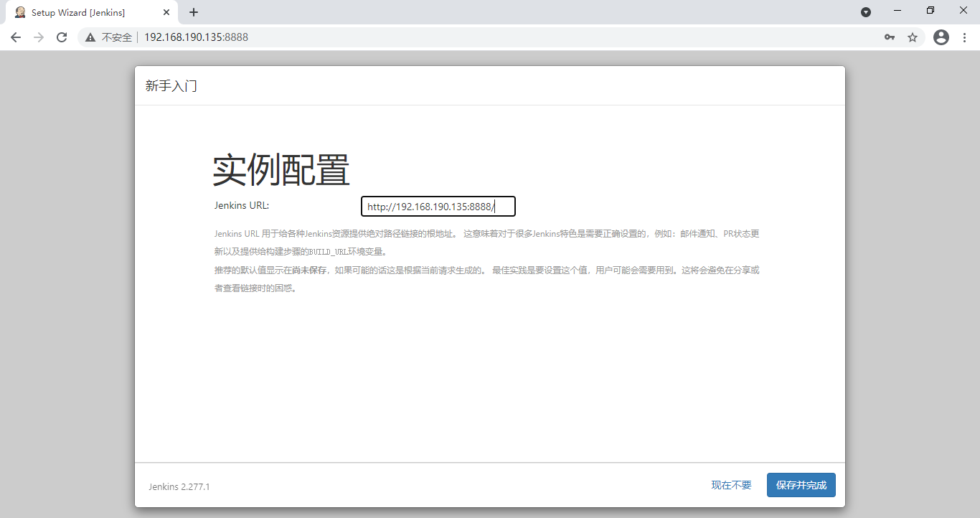
Task: Click the browser forward arrow
Action: [39, 37]
